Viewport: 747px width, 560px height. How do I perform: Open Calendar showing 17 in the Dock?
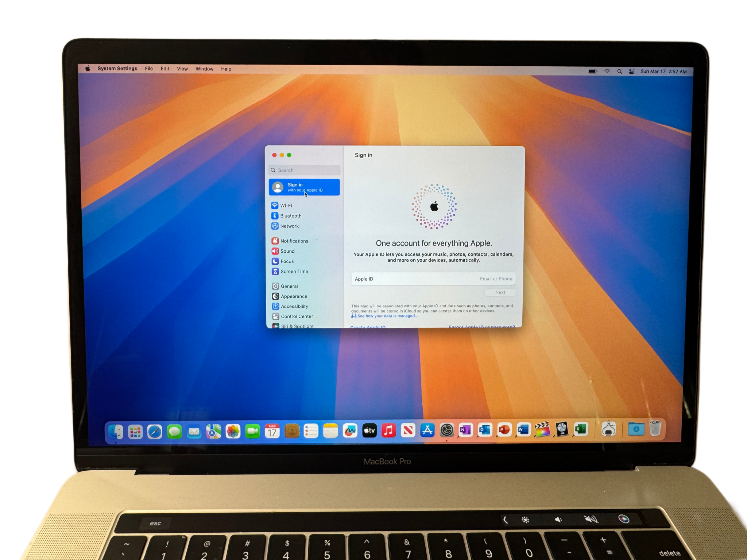[x=272, y=431]
